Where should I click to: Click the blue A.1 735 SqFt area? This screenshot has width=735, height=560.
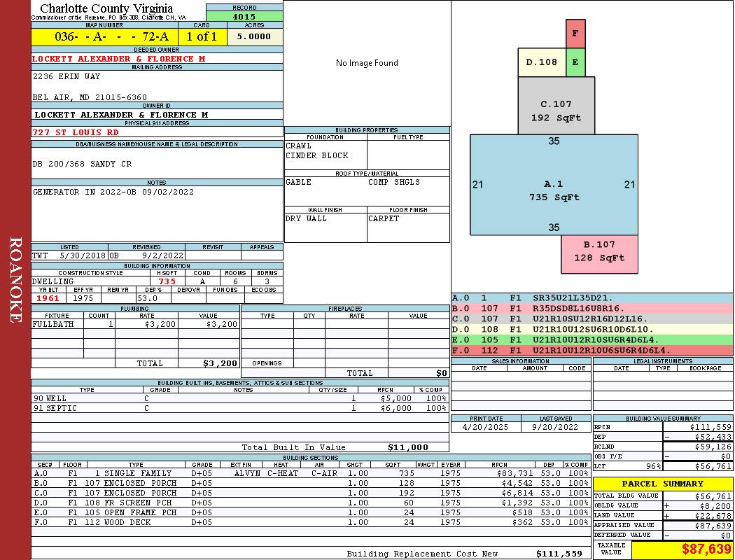(554, 185)
